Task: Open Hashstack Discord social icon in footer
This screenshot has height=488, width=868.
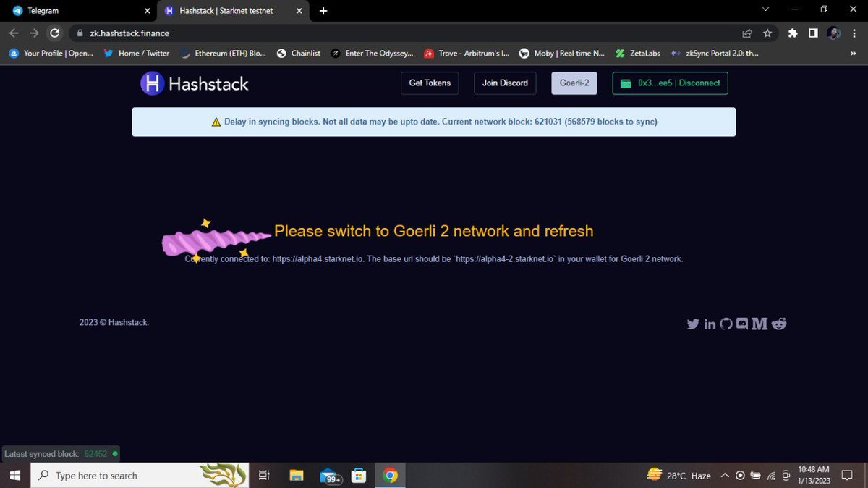Action: click(742, 324)
